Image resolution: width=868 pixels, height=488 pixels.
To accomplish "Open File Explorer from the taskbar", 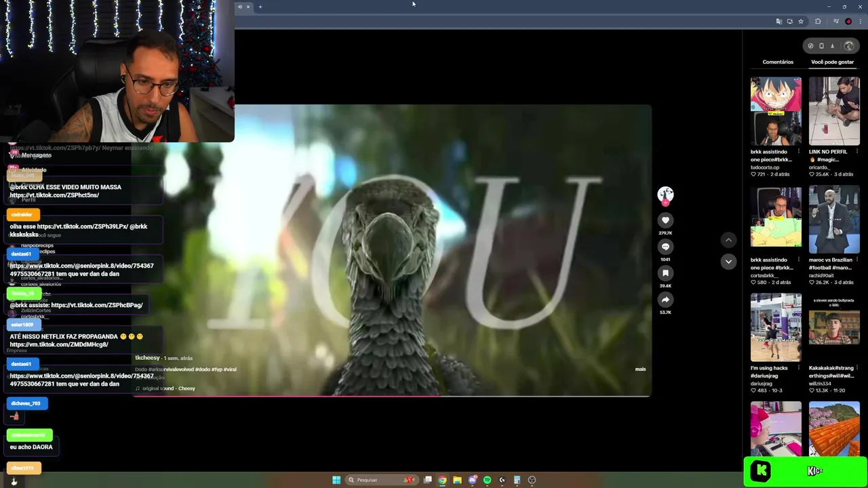I will (x=457, y=480).
